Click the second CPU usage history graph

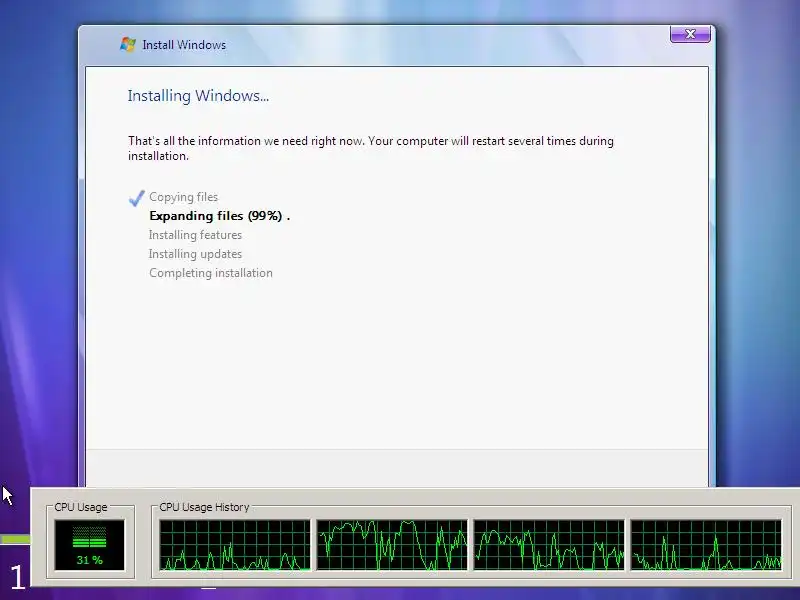(x=392, y=545)
